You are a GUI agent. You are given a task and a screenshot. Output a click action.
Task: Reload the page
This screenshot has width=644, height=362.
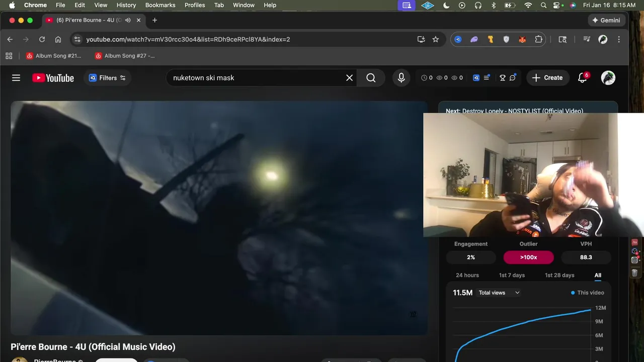point(42,39)
